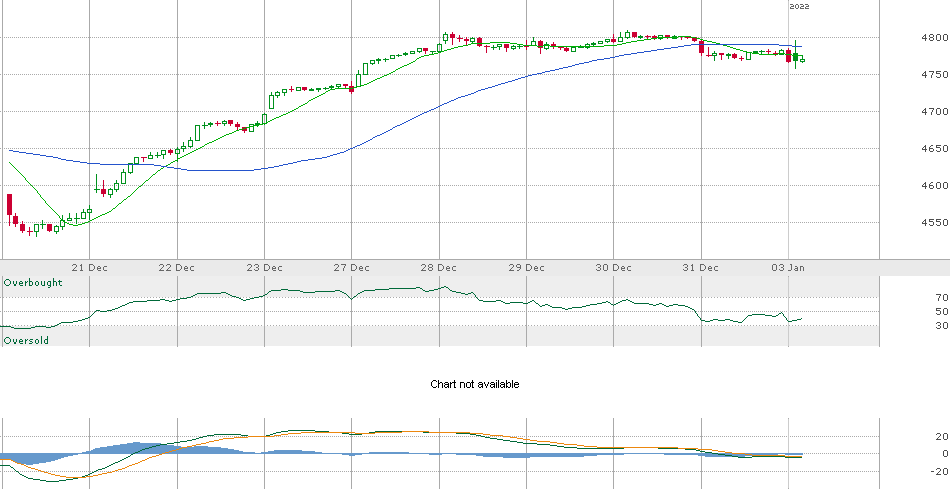Select the 29 Dec date label
The width and height of the screenshot is (950, 489).
[526, 267]
